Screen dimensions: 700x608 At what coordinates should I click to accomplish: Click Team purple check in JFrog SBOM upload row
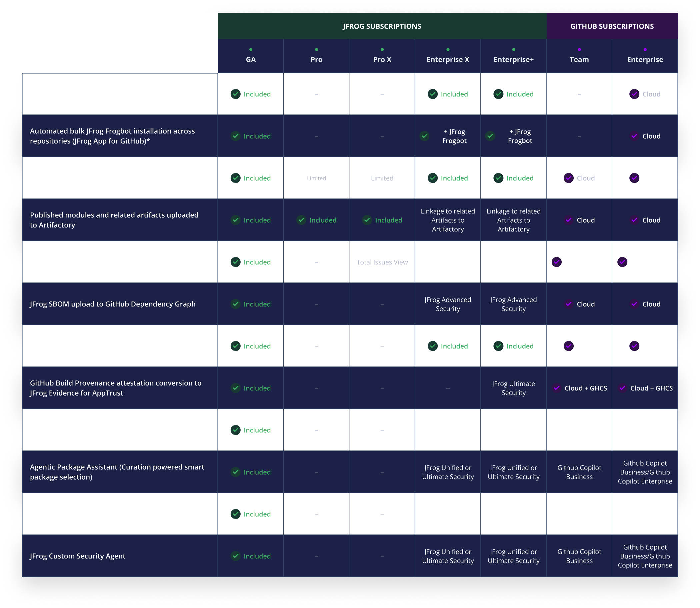(569, 304)
